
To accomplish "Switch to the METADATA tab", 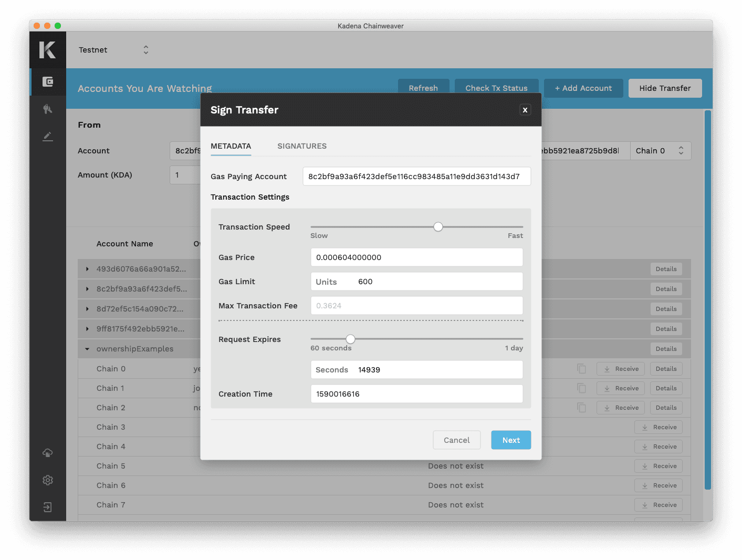I will tap(231, 146).
